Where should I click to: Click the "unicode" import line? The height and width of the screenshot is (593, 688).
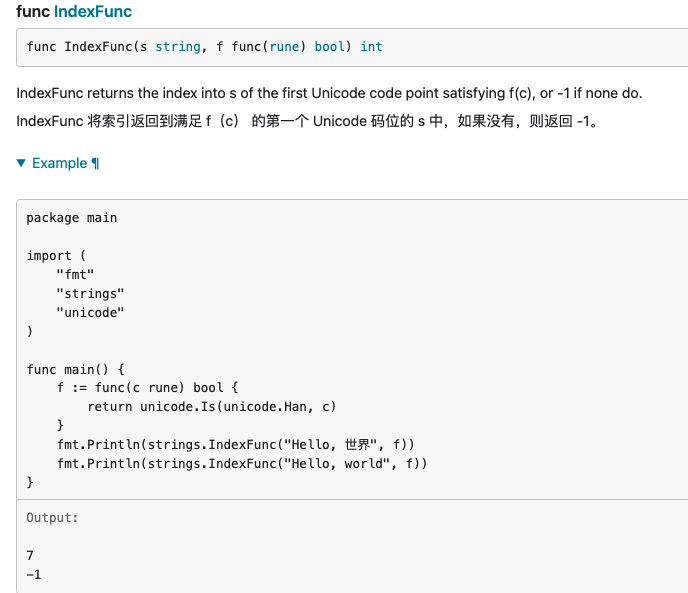coord(90,312)
